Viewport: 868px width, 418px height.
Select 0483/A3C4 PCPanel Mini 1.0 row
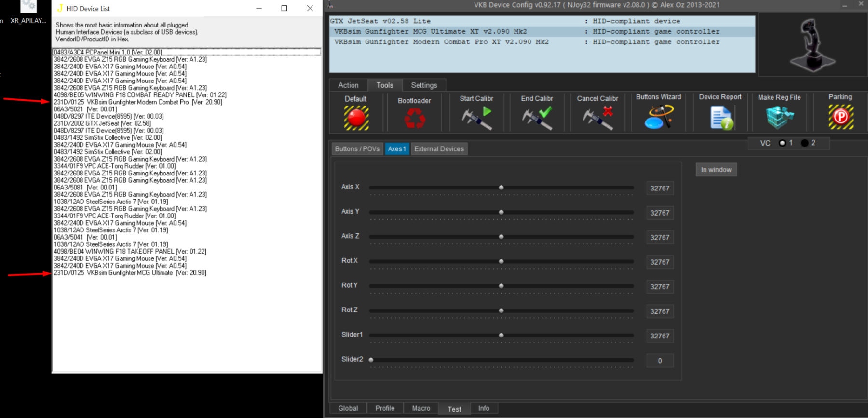(x=187, y=52)
